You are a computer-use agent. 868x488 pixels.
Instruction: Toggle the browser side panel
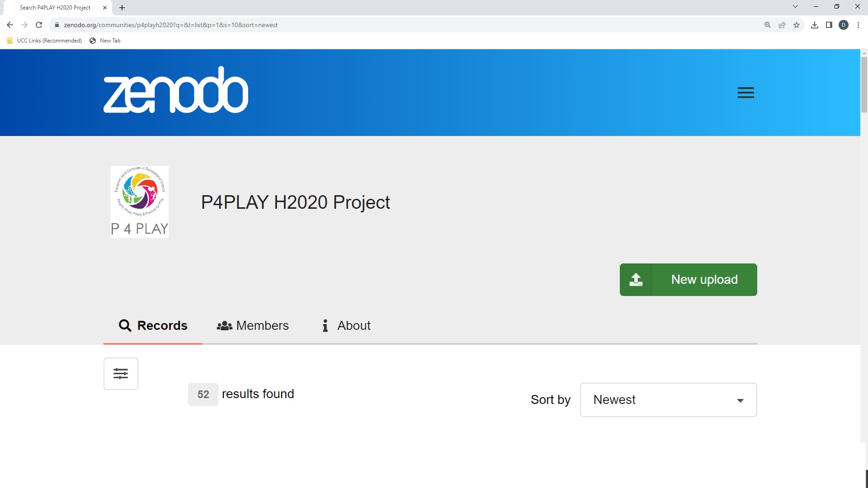829,25
